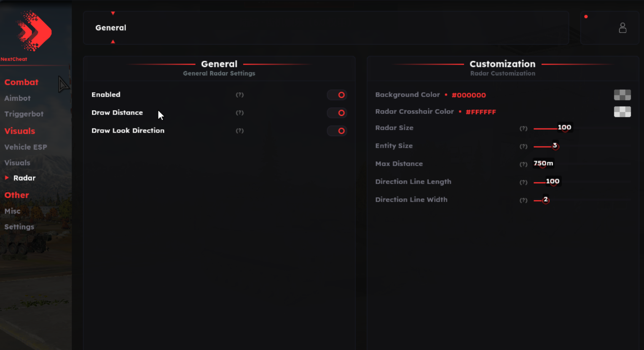
Task: Click help icon for Max Distance
Action: click(x=523, y=164)
